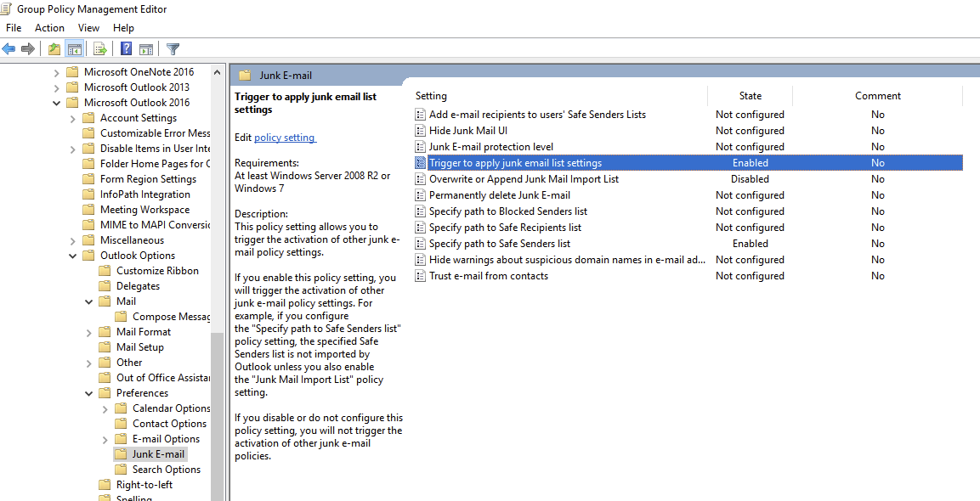Sort by the Comment column header
The height and width of the screenshot is (501, 980).
click(877, 96)
